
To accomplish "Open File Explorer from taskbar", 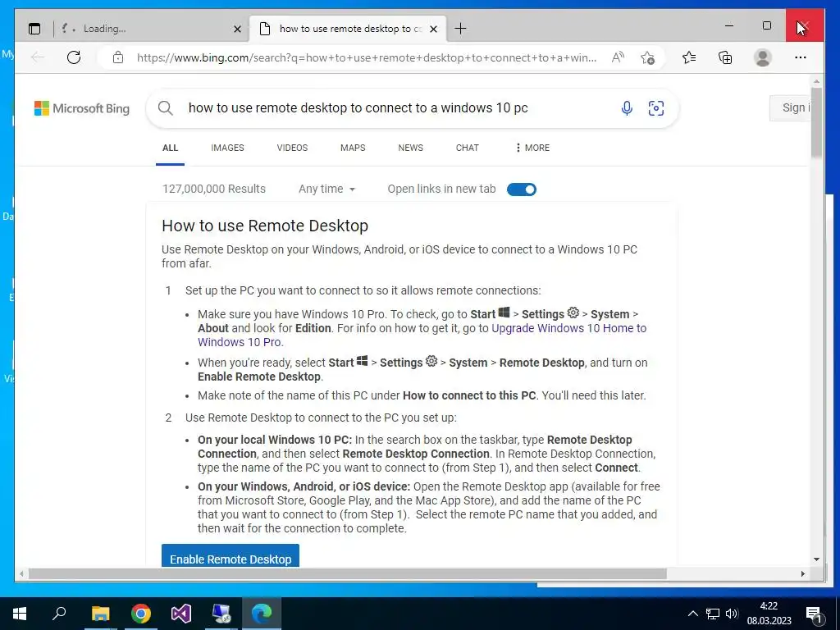I will point(100,614).
